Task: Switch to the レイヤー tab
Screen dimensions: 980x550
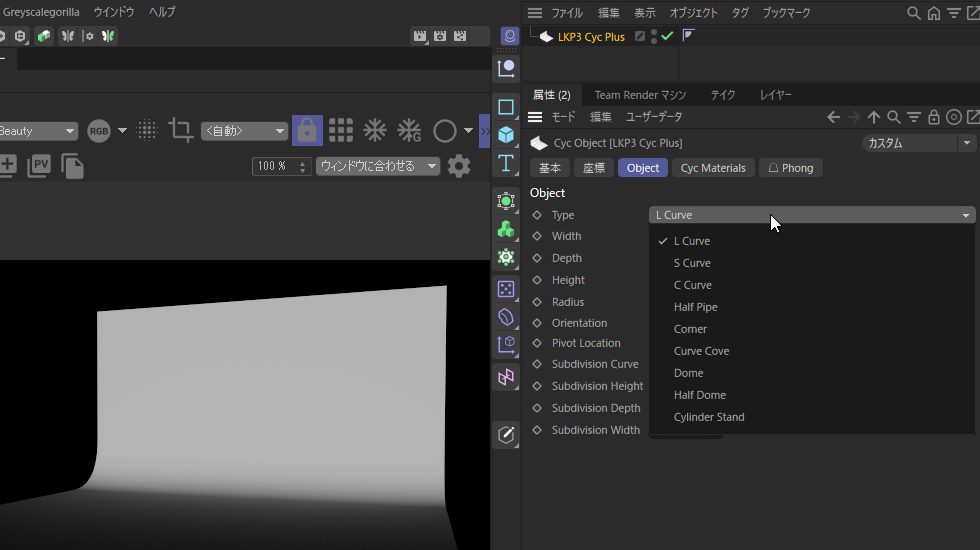Action: (x=775, y=95)
